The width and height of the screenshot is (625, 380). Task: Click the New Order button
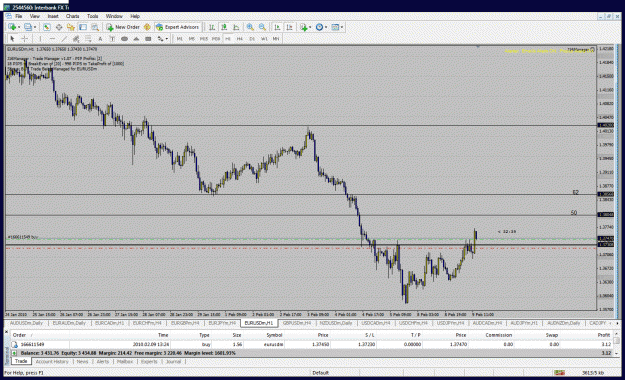(123, 27)
